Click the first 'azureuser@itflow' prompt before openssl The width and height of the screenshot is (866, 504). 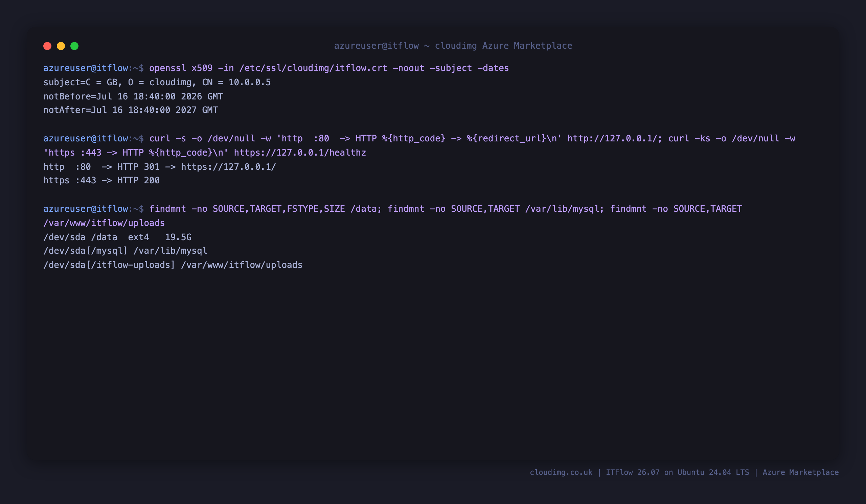tap(86, 68)
